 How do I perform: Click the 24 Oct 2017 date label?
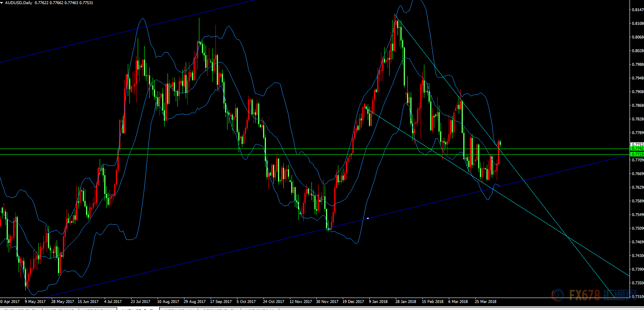click(x=274, y=302)
